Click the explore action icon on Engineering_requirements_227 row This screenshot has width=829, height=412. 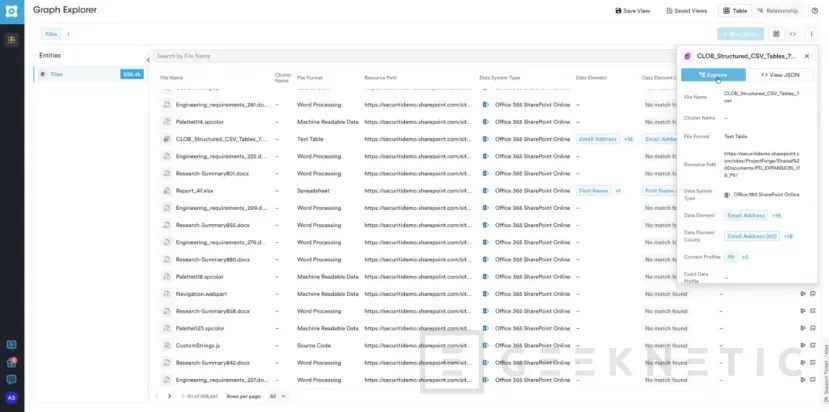803,380
